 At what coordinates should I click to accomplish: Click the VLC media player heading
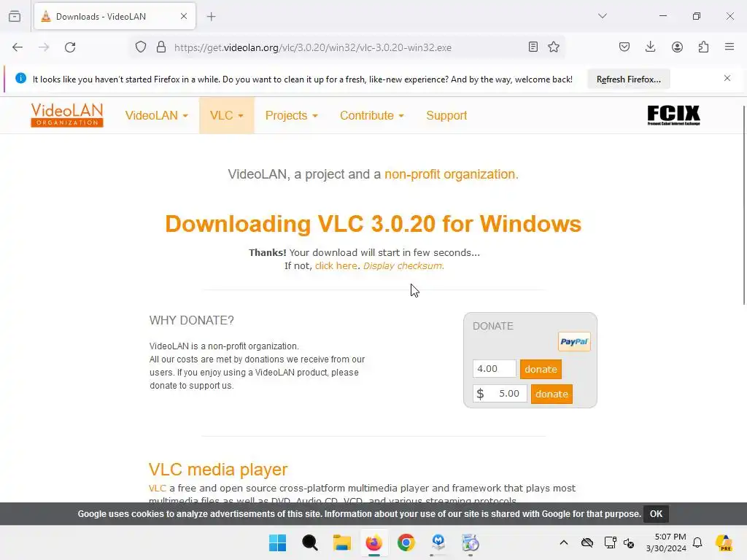(x=218, y=470)
